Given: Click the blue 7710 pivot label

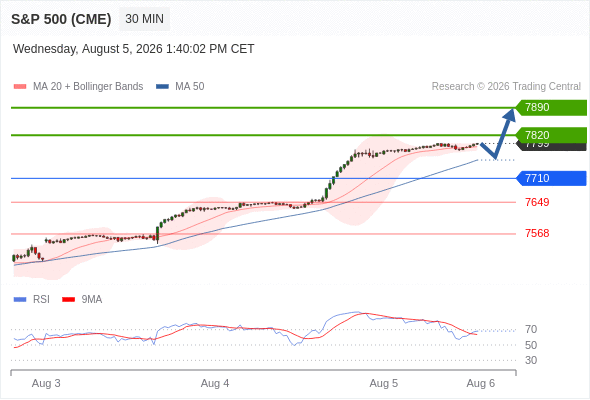Looking at the screenshot, I should pos(551,178).
